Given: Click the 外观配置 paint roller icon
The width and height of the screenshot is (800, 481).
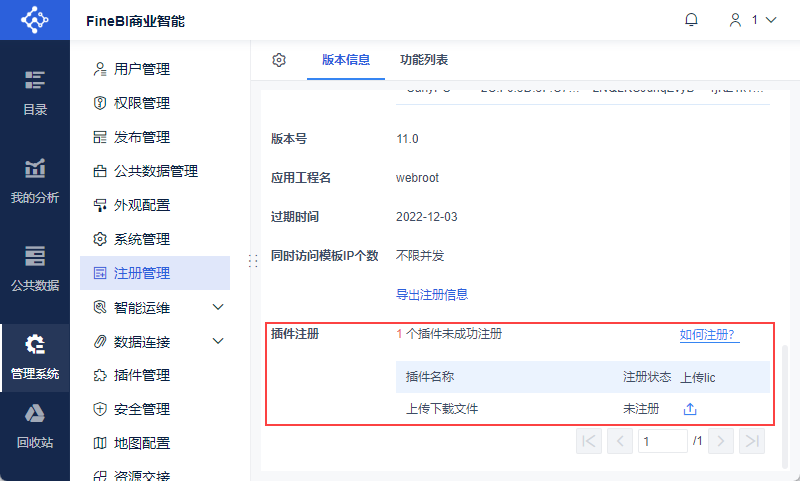Looking at the screenshot, I should click(x=100, y=206).
